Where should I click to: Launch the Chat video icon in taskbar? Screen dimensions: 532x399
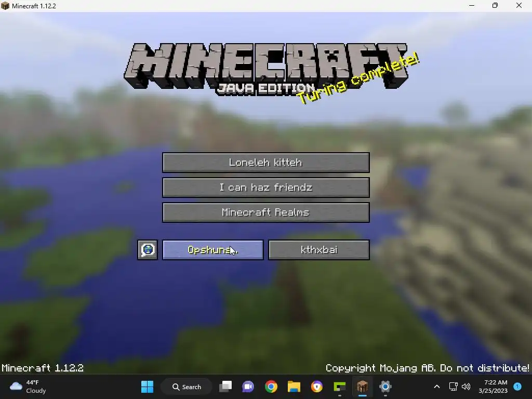(248, 387)
